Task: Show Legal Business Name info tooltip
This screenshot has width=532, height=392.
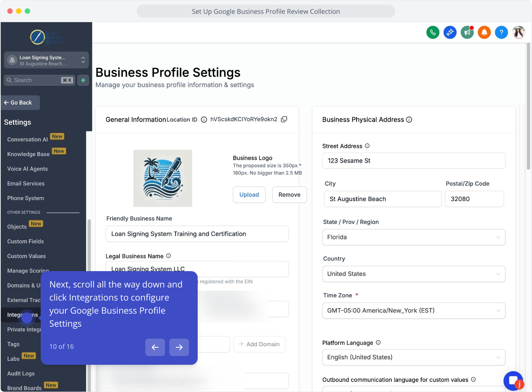Action: click(169, 256)
